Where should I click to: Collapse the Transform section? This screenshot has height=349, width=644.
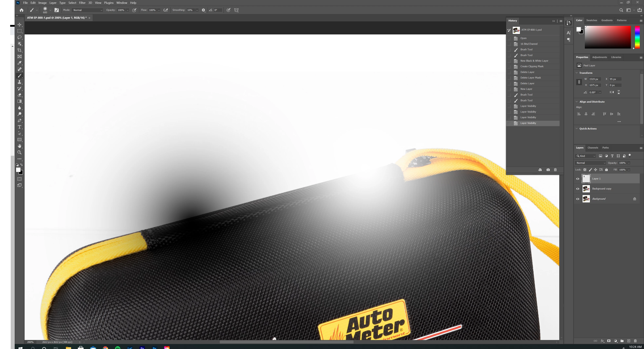[x=577, y=73]
